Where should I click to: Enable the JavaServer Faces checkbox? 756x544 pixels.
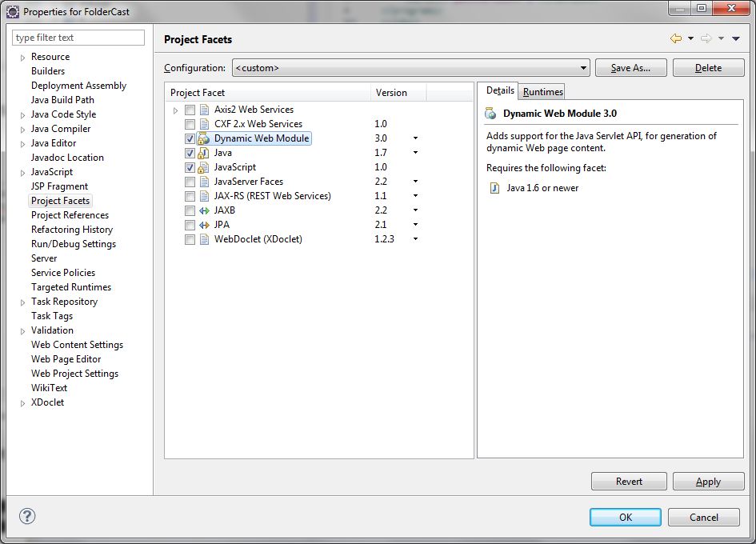tap(190, 182)
